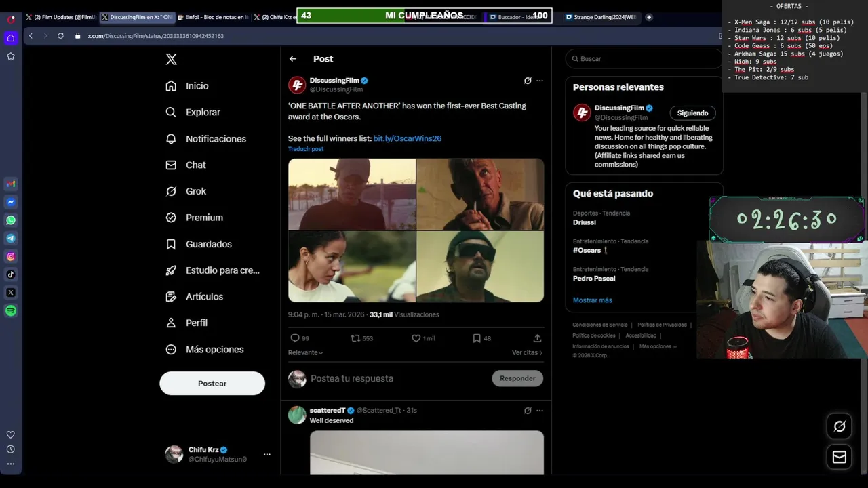Open the top-left post image of woman in cap
Screen dimensions: 868x488
point(352,195)
